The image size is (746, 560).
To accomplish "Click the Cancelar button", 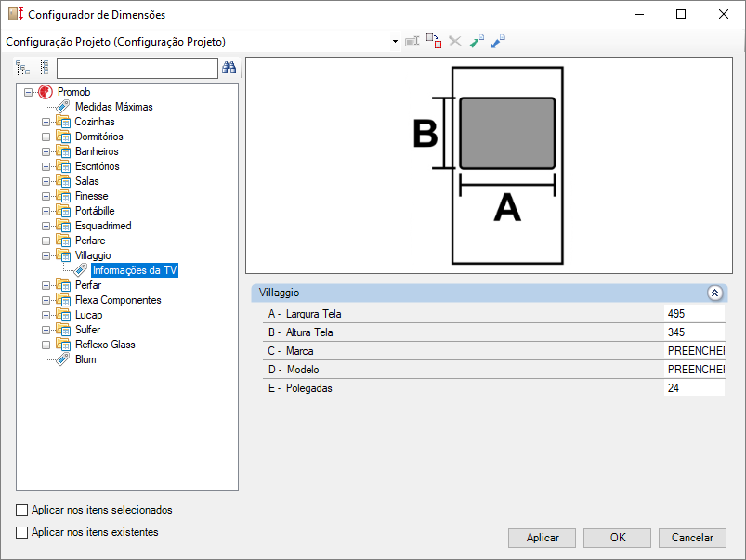I will (692, 538).
